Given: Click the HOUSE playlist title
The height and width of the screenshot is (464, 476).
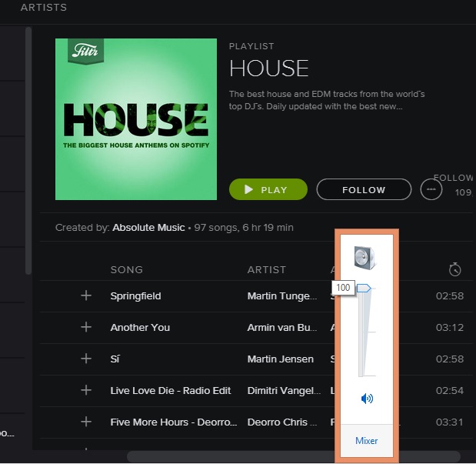Looking at the screenshot, I should click(269, 68).
